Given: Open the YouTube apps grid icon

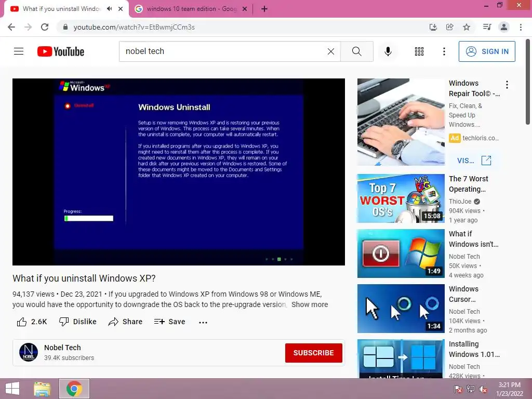Looking at the screenshot, I should click(x=419, y=51).
